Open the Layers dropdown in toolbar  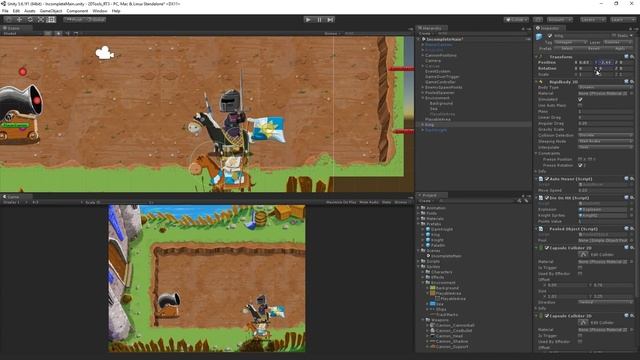click(592, 20)
